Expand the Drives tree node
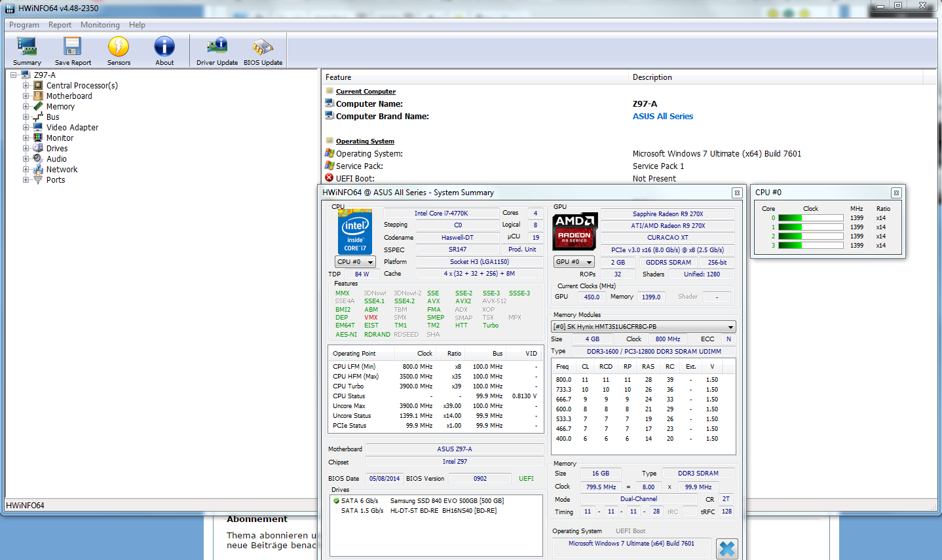The height and width of the screenshot is (560, 942). pos(26,148)
